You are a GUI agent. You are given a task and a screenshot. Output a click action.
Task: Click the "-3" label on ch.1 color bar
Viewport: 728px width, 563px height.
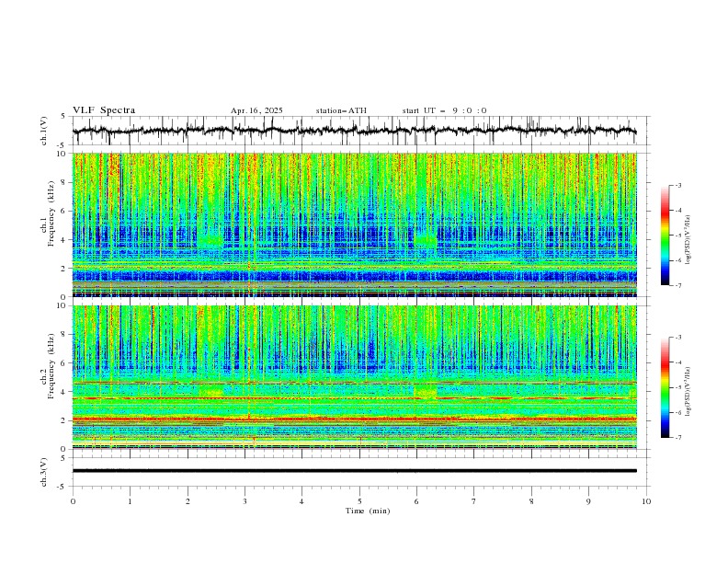678,185
